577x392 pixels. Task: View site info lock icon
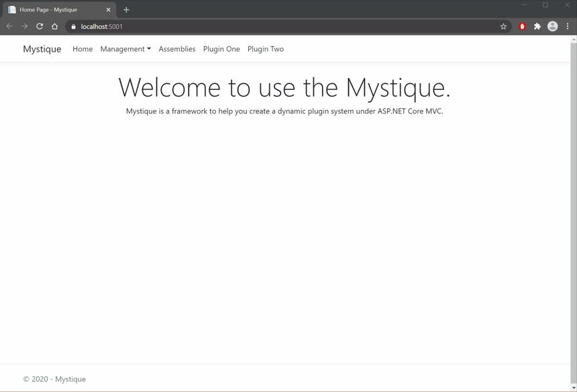click(x=73, y=26)
